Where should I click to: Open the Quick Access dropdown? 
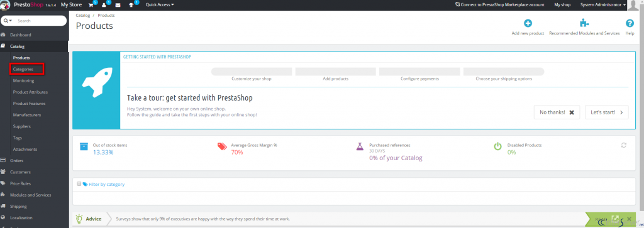tap(160, 5)
